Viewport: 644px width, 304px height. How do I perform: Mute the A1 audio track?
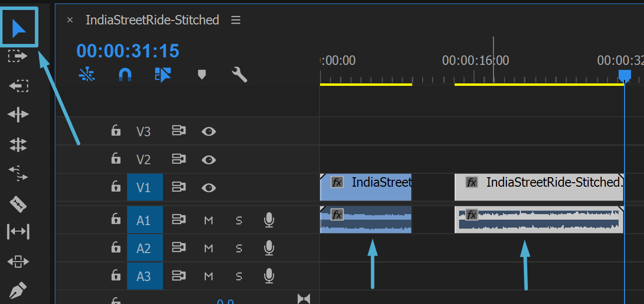(208, 220)
